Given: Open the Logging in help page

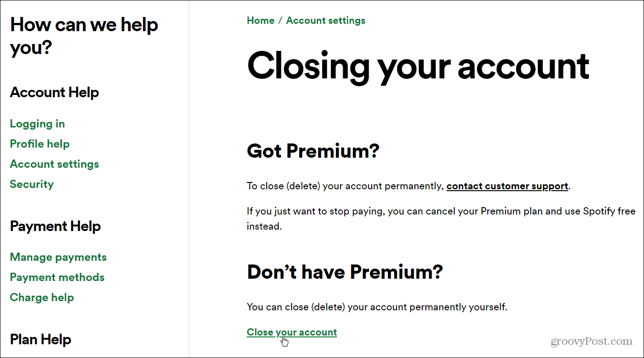Looking at the screenshot, I should click(x=37, y=123).
